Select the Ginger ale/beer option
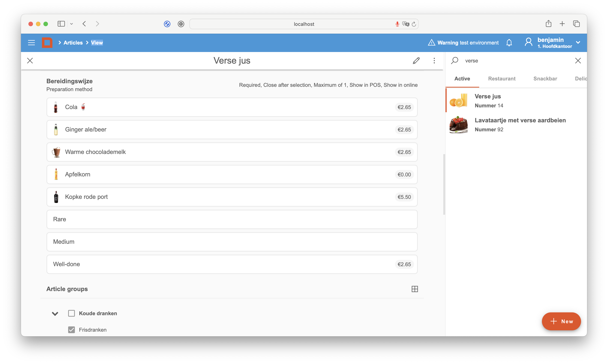The width and height of the screenshot is (608, 364). click(232, 129)
